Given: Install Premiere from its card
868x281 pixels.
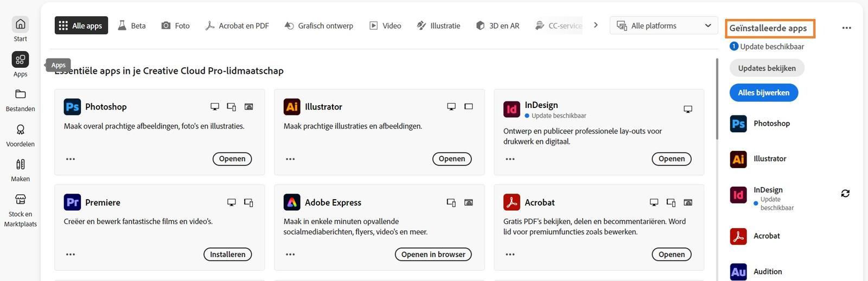Looking at the screenshot, I should pos(228,254).
